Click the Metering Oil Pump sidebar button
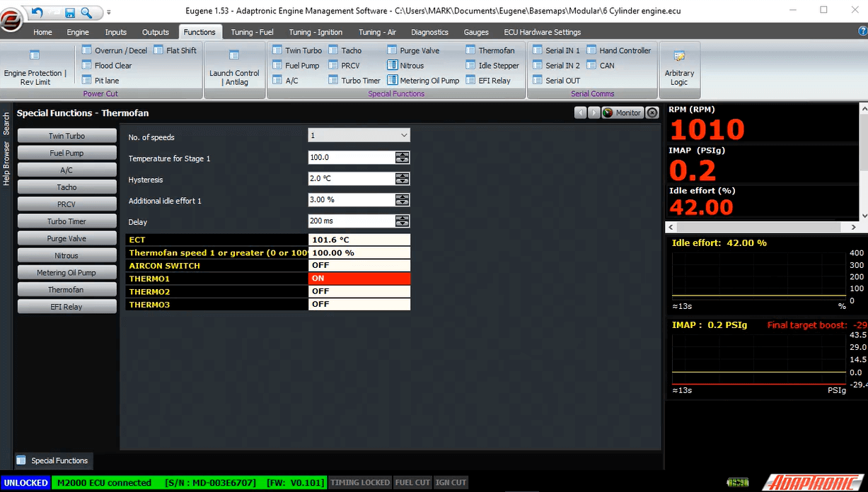Screen dimensions: 868x492 pos(66,272)
